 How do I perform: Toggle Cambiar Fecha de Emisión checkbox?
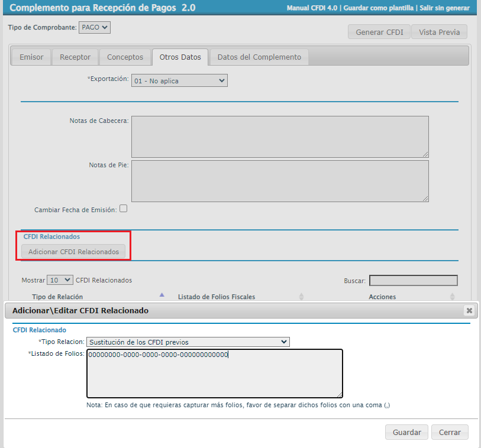(124, 209)
